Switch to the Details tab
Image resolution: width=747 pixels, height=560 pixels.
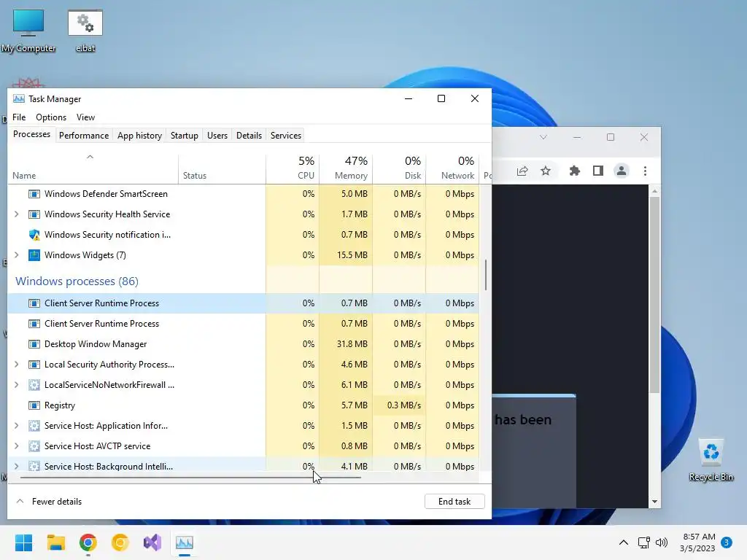tap(249, 136)
